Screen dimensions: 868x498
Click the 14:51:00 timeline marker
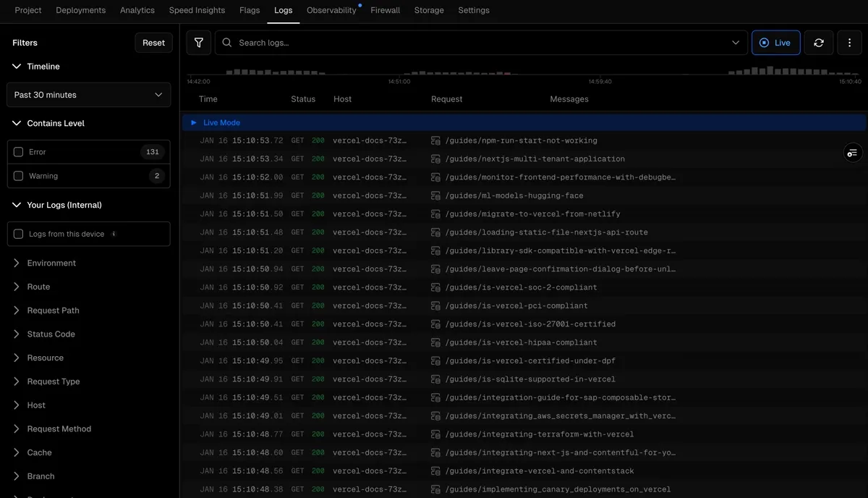[399, 82]
